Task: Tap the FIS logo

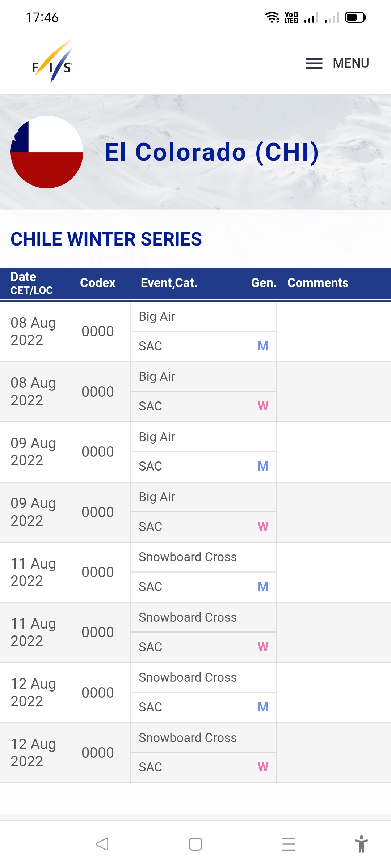Action: point(52,62)
